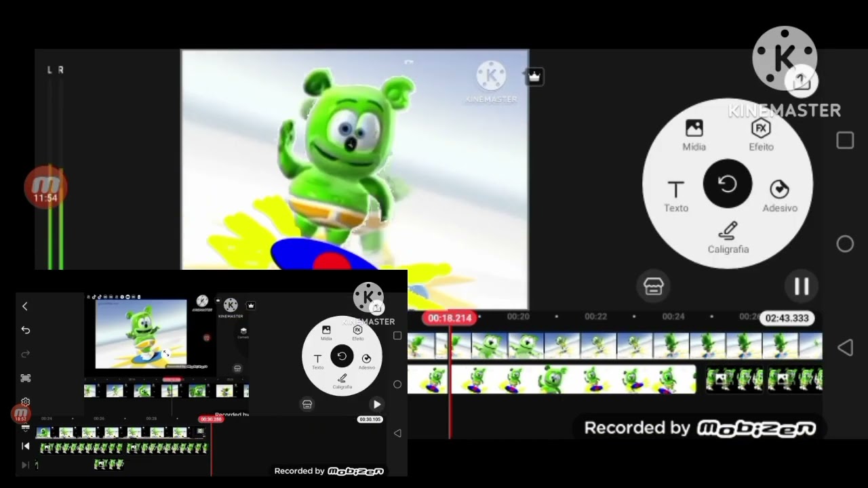Viewport: 868px width, 488px height.
Task: Tap the crown icon in small editor
Action: 250,306
